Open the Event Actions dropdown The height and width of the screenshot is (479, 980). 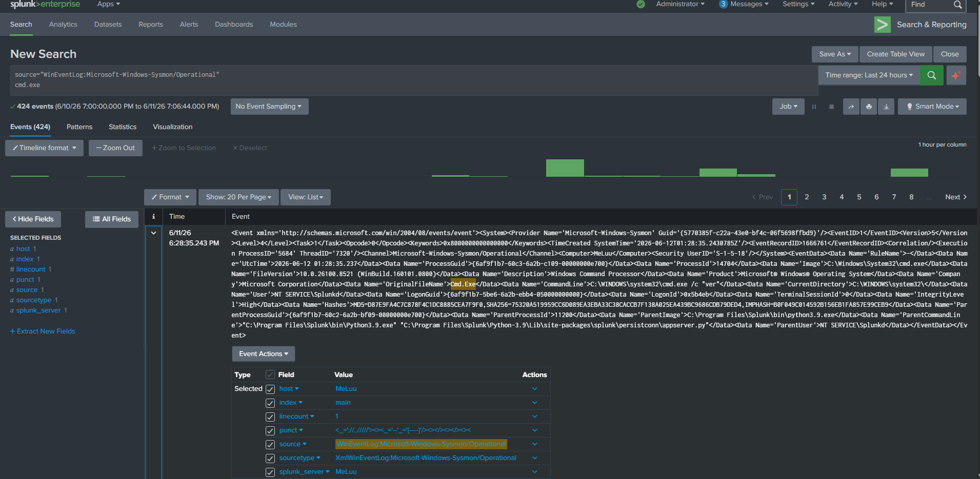click(264, 354)
